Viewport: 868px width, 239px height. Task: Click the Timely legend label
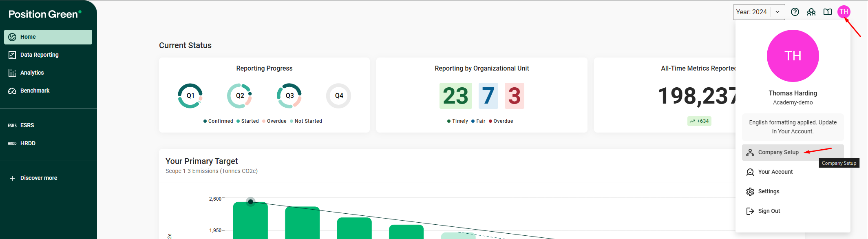[x=460, y=121]
